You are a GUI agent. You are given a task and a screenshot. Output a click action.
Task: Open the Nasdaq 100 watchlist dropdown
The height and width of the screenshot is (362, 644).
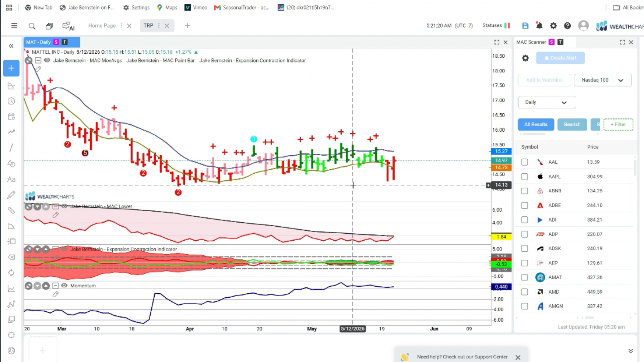[603, 80]
